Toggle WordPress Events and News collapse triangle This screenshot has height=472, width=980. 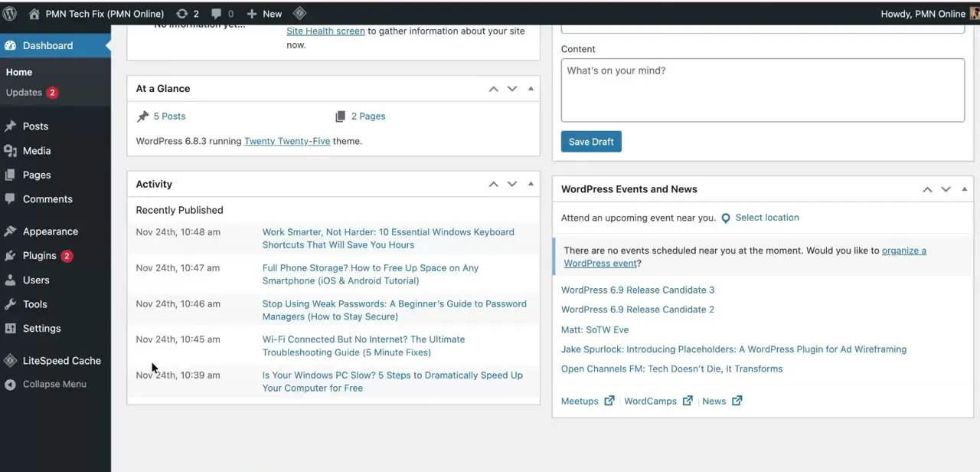click(x=964, y=189)
